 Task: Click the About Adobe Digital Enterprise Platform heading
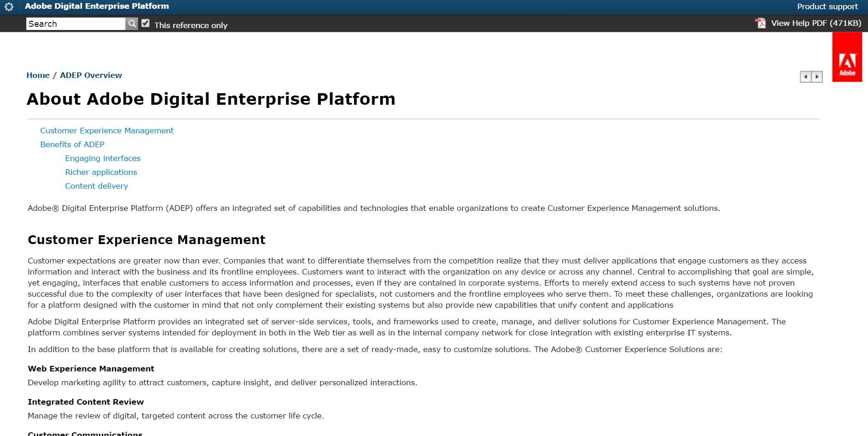tap(211, 99)
